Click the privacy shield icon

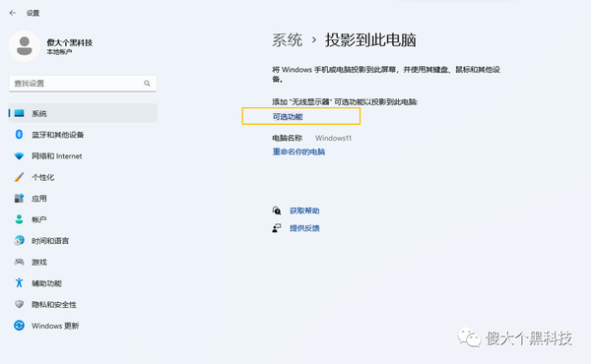19,304
